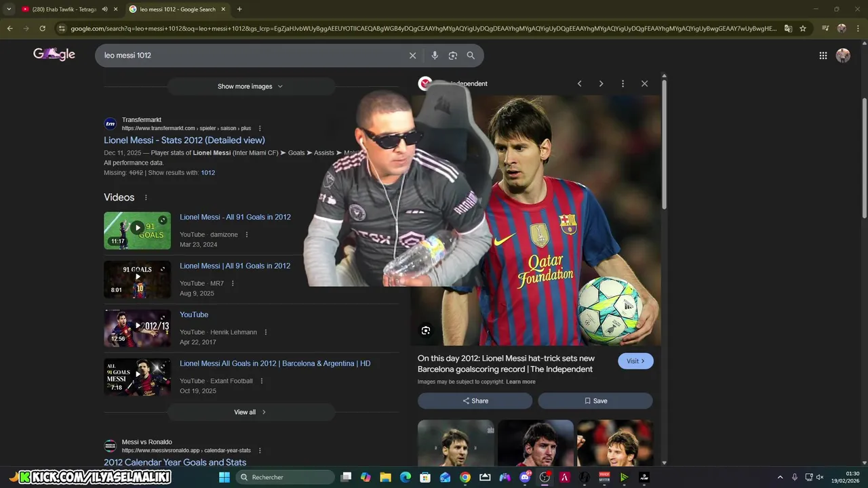868x488 pixels.
Task: Show next image in preview panel
Action: [601, 83]
